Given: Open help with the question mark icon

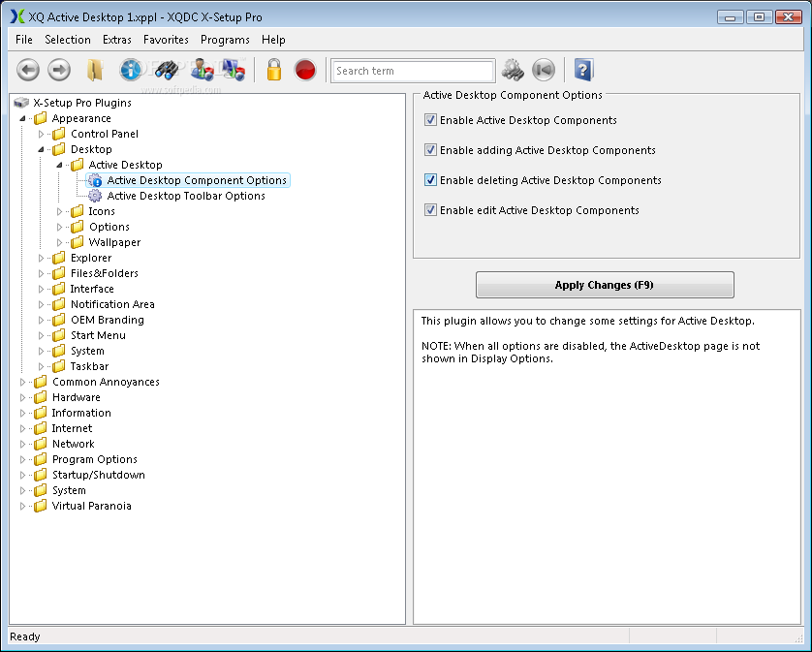Looking at the screenshot, I should 583,70.
